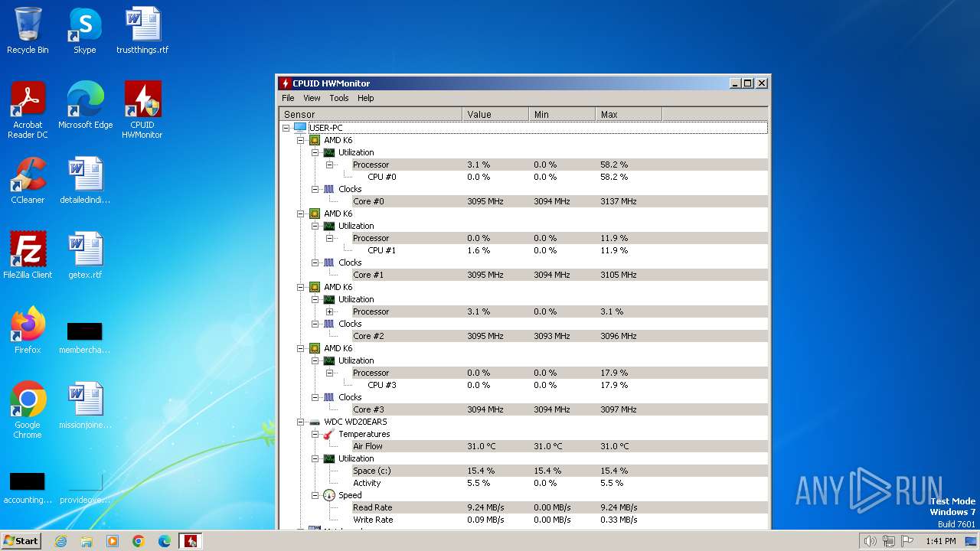Open Google Chrome desktop shortcut
This screenshot has width=980, height=551.
tap(28, 410)
